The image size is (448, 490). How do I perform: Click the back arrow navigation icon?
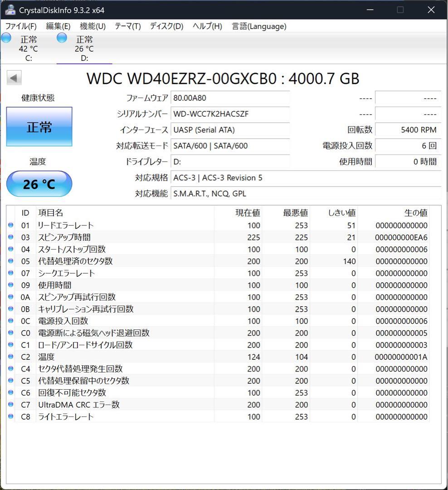[x=14, y=78]
